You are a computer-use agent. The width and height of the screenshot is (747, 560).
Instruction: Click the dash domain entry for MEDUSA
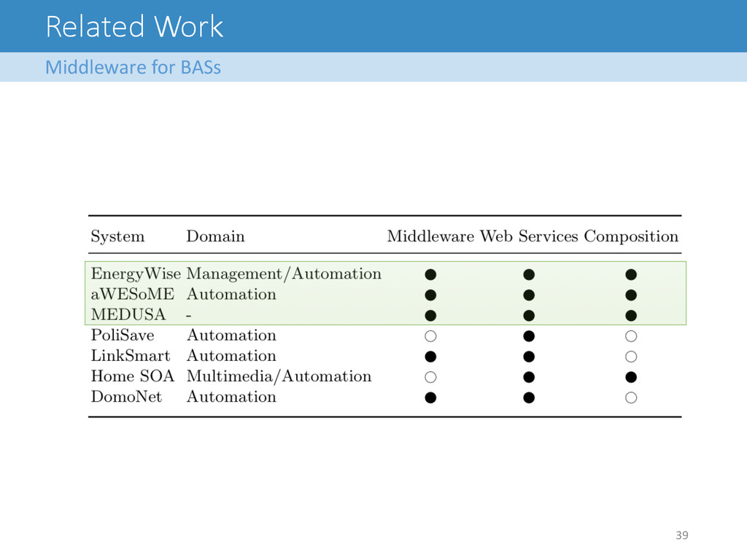pos(189,316)
